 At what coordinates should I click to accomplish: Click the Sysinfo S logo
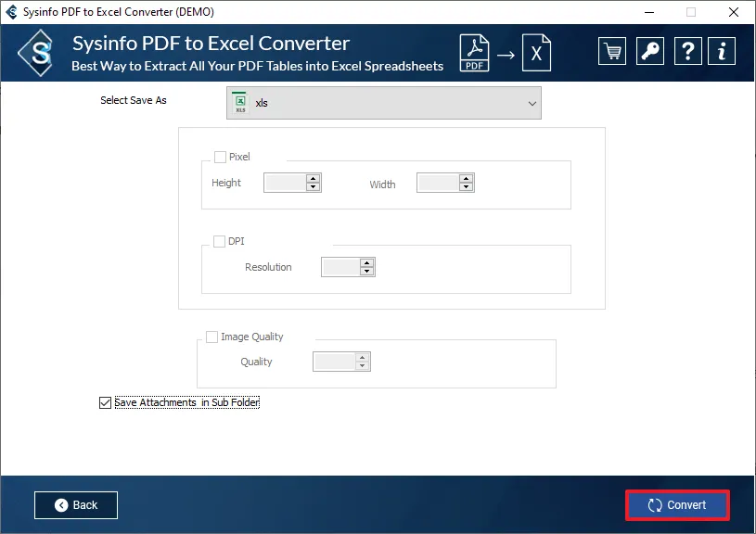pyautogui.click(x=40, y=53)
